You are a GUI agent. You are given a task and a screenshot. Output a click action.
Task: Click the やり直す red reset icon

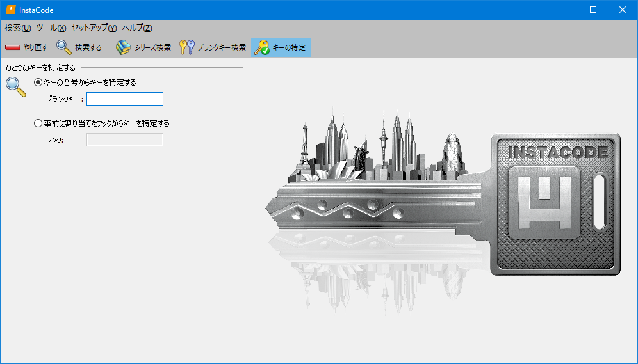[x=13, y=47]
